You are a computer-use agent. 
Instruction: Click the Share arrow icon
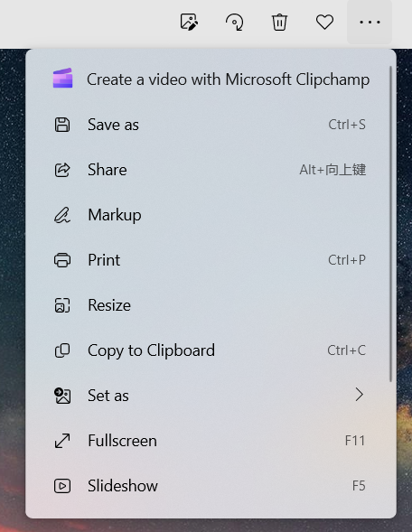(62, 170)
